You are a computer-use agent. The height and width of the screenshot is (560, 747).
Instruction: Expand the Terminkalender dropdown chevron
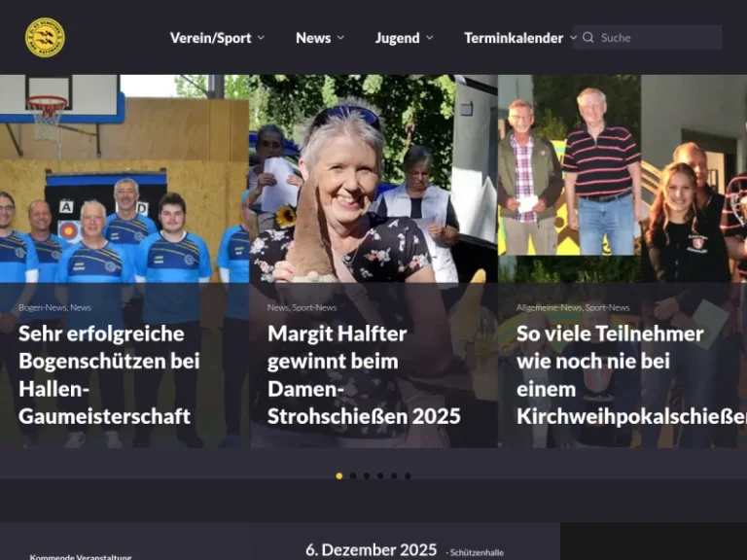(573, 38)
